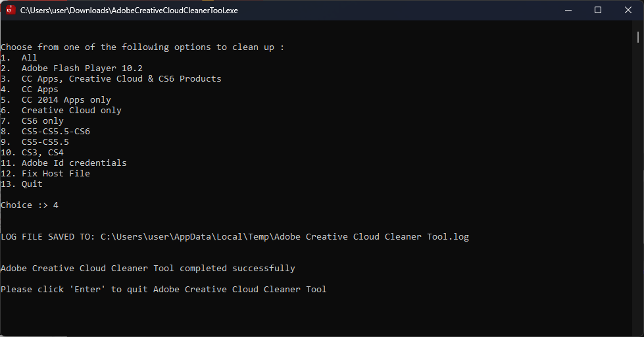Click the 'CS6 only' option text
This screenshot has width=644, height=337.
(43, 121)
